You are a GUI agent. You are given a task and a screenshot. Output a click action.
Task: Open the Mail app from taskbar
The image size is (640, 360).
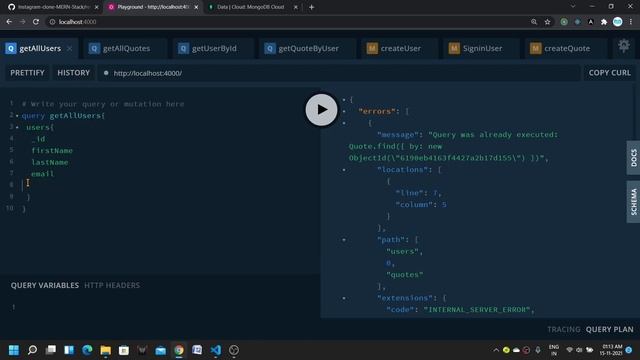pyautogui.click(x=160, y=350)
